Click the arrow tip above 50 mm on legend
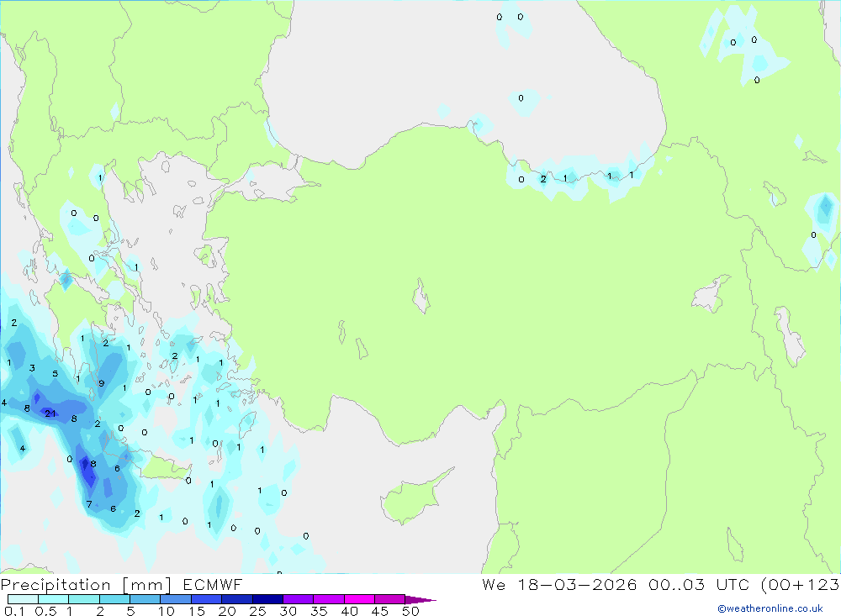 click(421, 599)
